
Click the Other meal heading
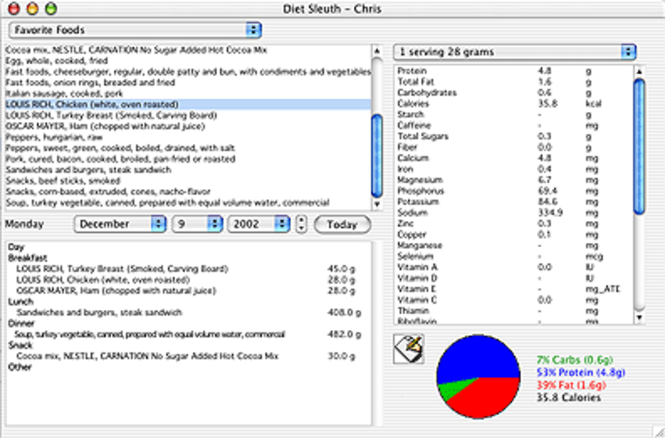[x=20, y=367]
